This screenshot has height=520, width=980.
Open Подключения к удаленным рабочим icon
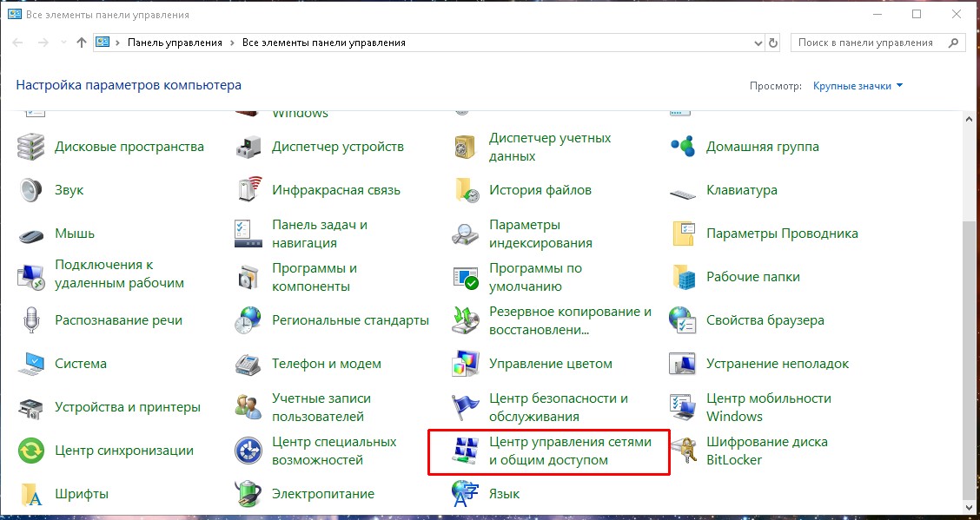pyautogui.click(x=30, y=277)
